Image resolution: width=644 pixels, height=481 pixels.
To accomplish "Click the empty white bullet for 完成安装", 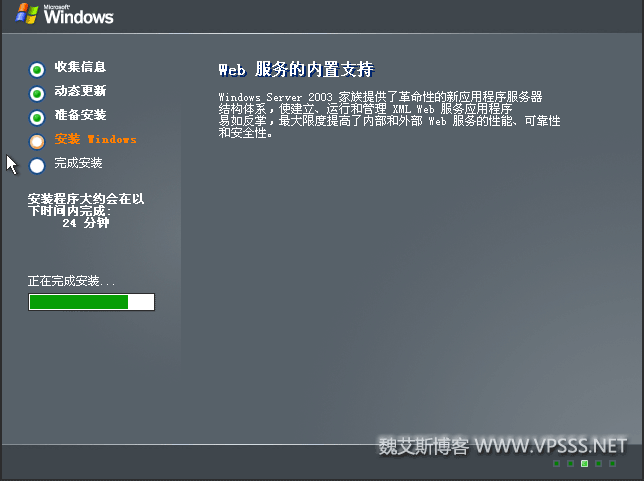I will point(37,166).
